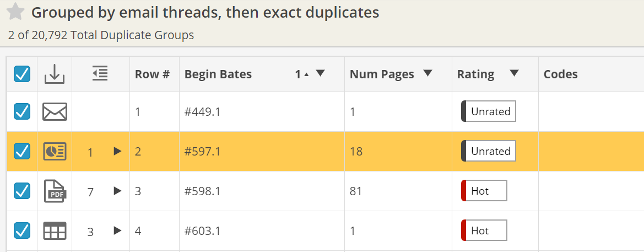The image size is (644, 252).
Task: Change the Hot rating for #598.1
Action: pos(484,191)
